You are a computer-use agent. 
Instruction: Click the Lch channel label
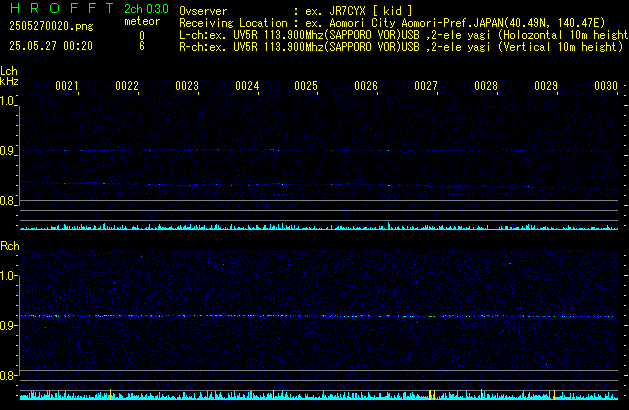coord(9,71)
